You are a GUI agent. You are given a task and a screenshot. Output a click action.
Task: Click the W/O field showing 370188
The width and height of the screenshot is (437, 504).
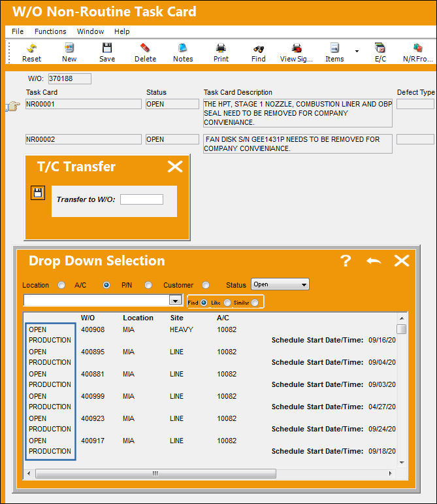[70, 78]
